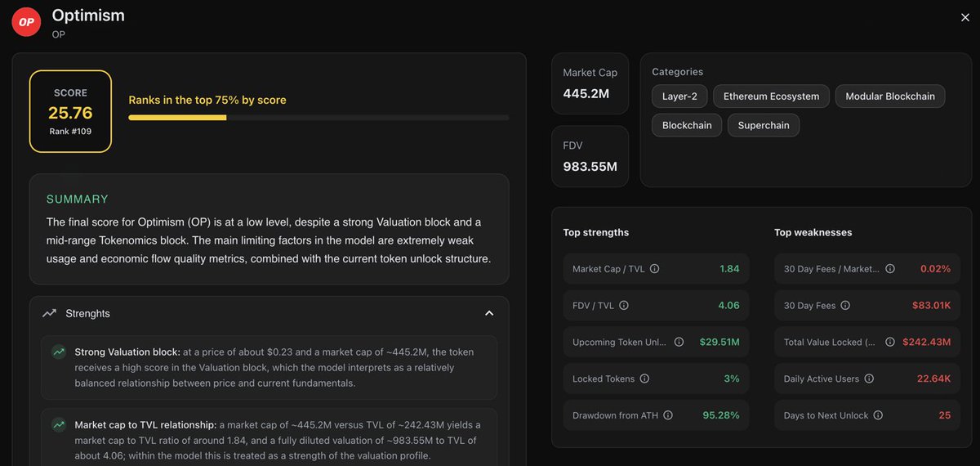Click Daily Active Users value 22.64K
This screenshot has height=466, width=980.
point(934,379)
